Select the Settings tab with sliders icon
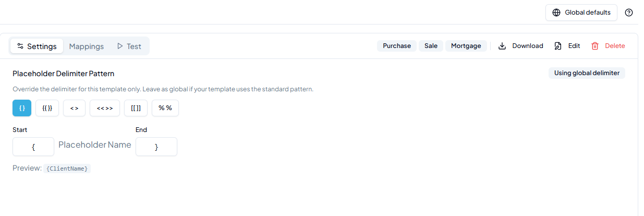 [37, 46]
